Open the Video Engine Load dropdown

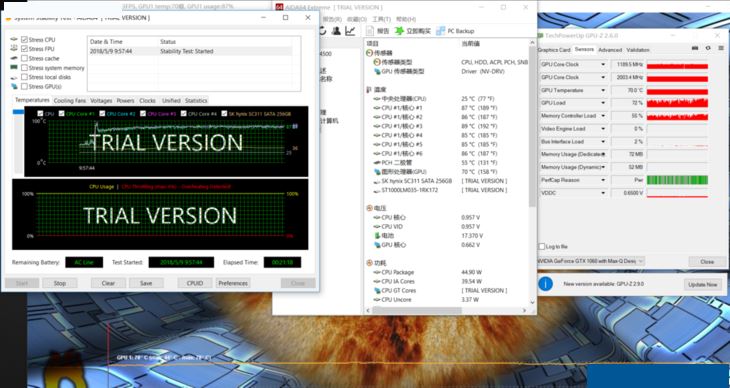tap(603, 129)
